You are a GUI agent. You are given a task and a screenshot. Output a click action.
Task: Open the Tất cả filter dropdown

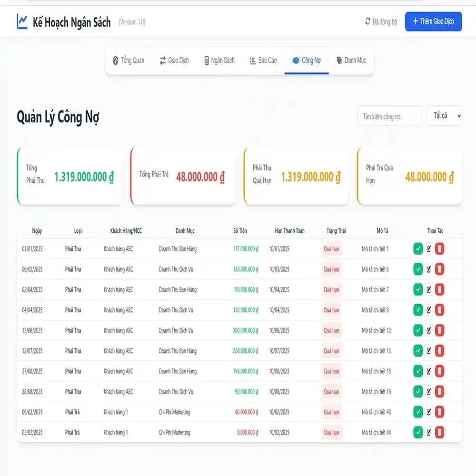click(444, 116)
